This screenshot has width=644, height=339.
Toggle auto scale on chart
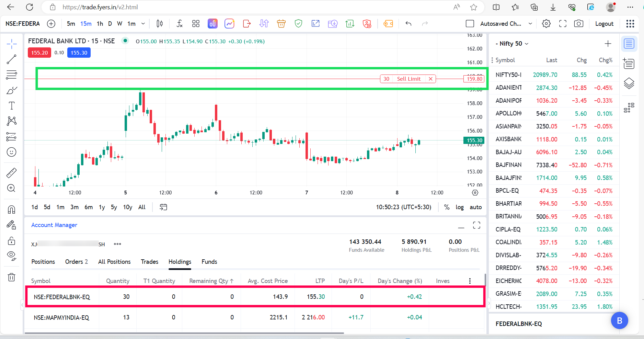click(476, 207)
